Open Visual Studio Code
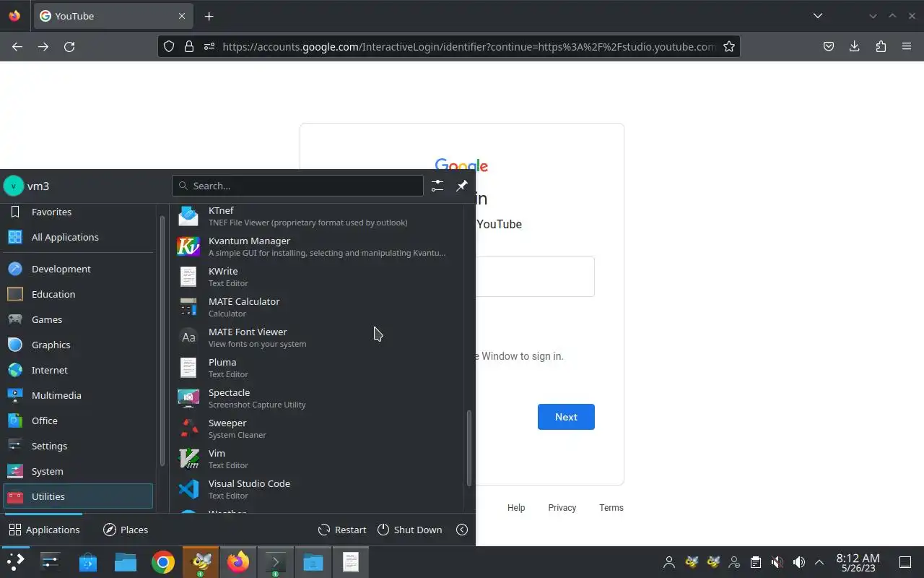The image size is (924, 578). tap(316, 488)
